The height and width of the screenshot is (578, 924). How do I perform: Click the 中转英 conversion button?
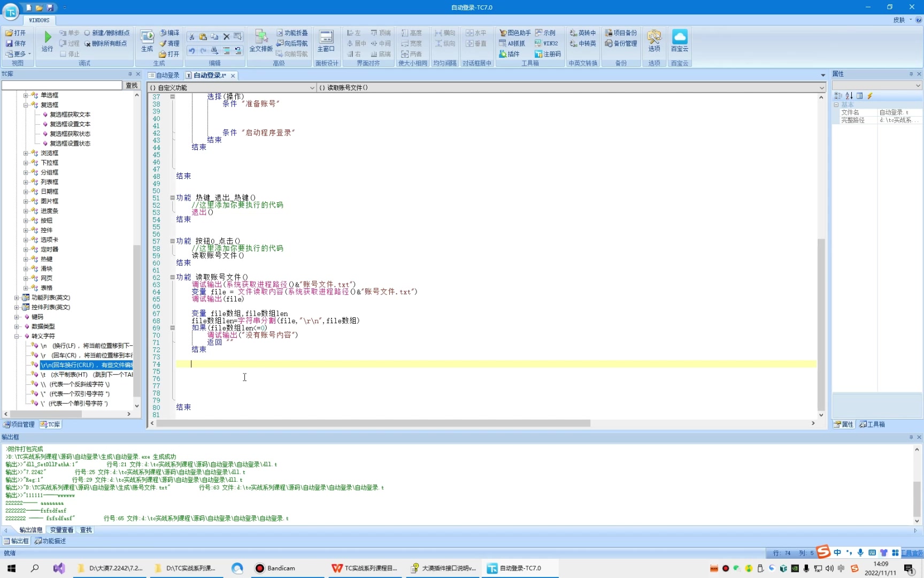coord(583,43)
